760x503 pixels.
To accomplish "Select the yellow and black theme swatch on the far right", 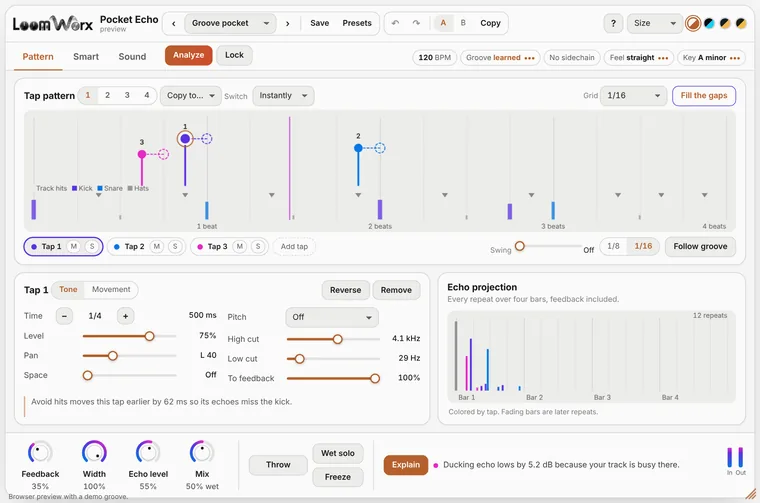I will (x=741, y=23).
